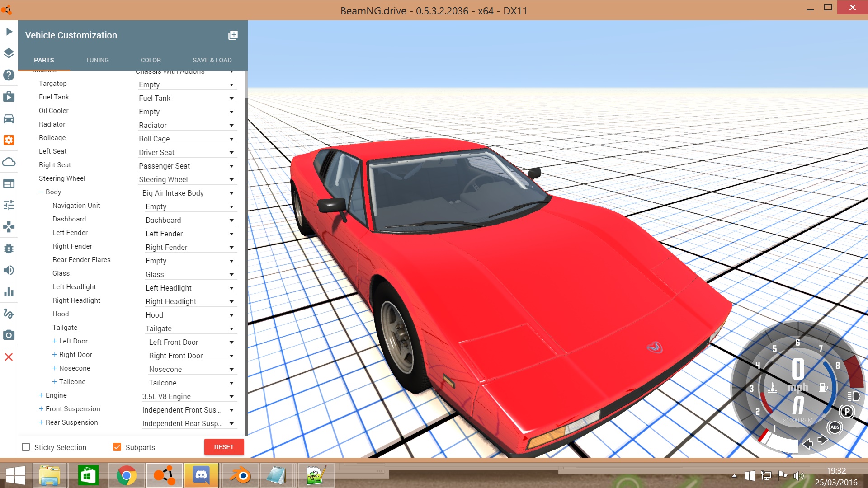Switch to the COLOR tab
The height and width of the screenshot is (488, 868).
151,60
